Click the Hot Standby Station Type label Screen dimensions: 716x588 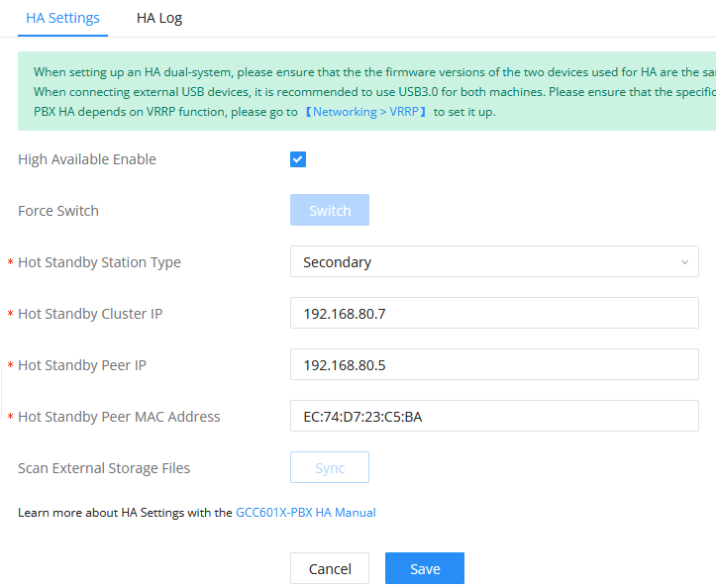(x=99, y=262)
